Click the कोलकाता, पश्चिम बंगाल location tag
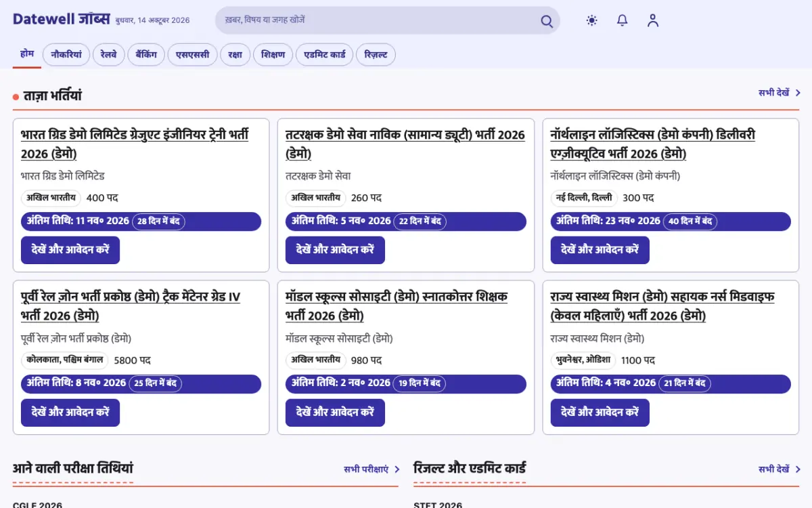 65,360
